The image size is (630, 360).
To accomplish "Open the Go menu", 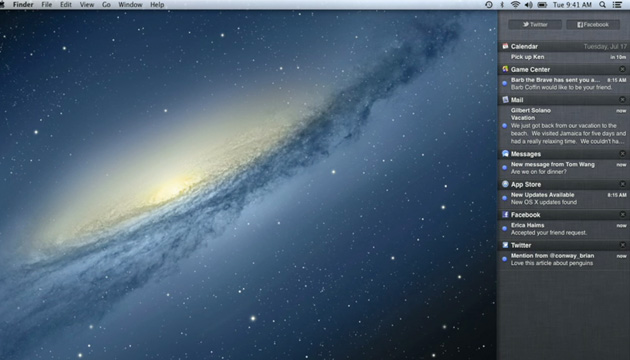I will coord(106,5).
